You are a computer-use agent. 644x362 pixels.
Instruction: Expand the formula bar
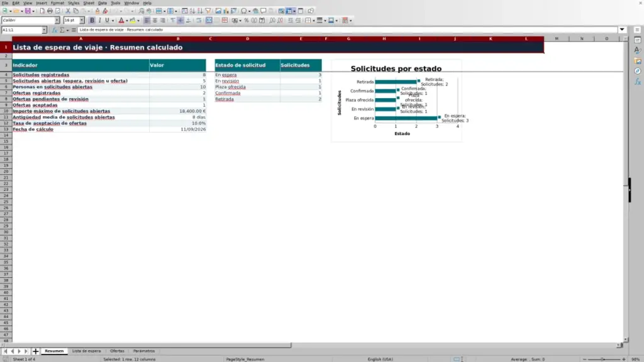click(622, 30)
